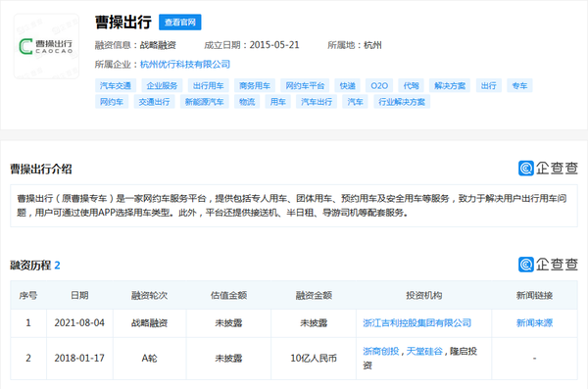Open 浙江吉利控股集团有限公司 investor link
The height and width of the screenshot is (389, 588).
point(417,323)
